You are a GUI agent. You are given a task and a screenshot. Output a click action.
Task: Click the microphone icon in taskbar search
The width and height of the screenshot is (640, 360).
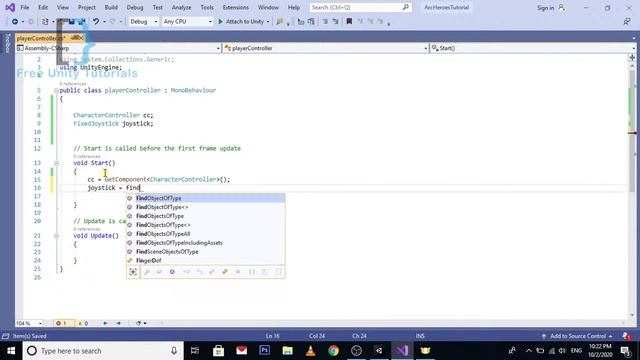click(174, 351)
